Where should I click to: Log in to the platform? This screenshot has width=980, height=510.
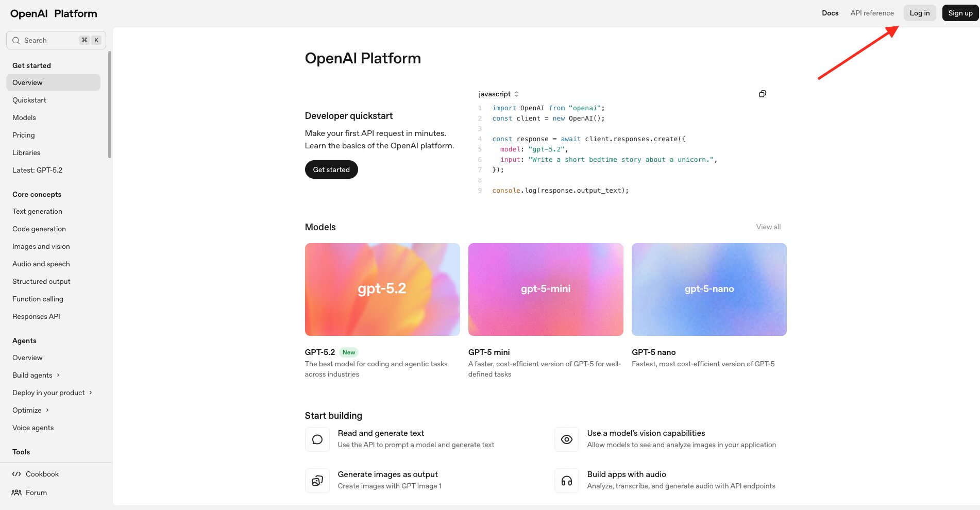tap(919, 13)
